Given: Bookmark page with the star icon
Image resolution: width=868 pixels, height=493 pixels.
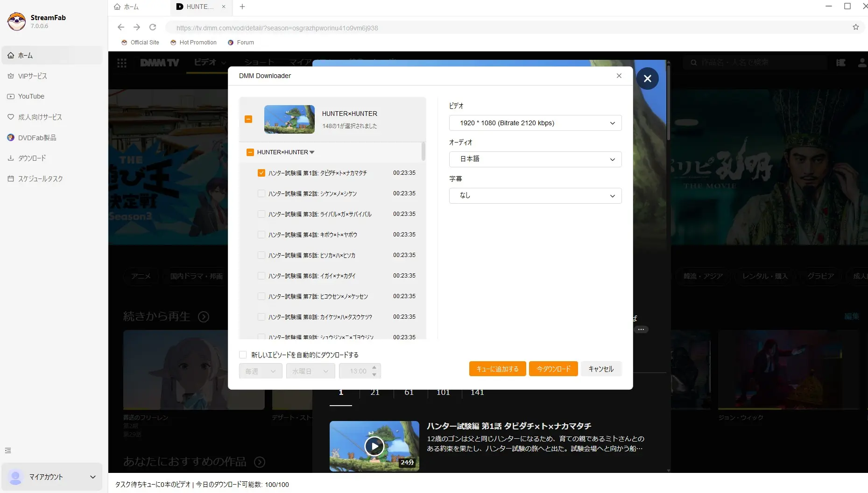Looking at the screenshot, I should tap(855, 27).
